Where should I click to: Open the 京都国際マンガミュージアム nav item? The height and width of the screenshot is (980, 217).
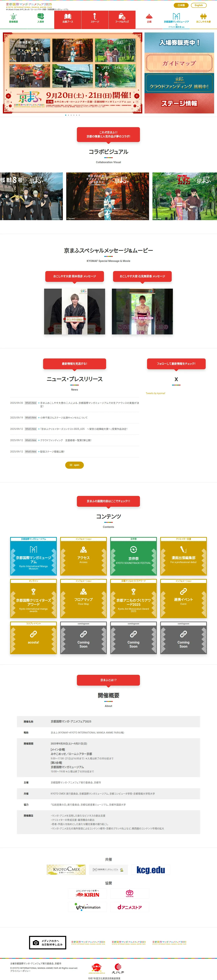click(x=176, y=20)
